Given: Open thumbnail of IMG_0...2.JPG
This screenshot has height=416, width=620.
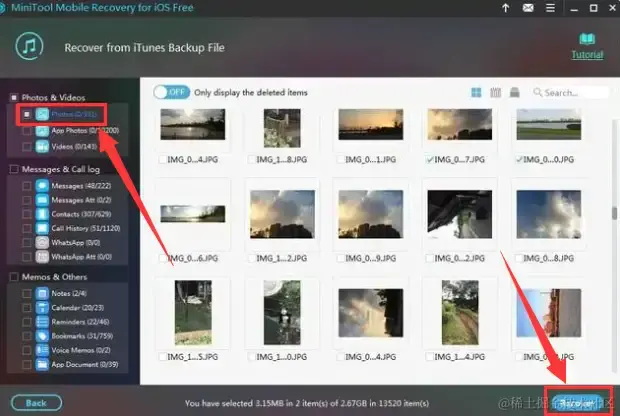Looking at the screenshot, I should (x=459, y=214).
